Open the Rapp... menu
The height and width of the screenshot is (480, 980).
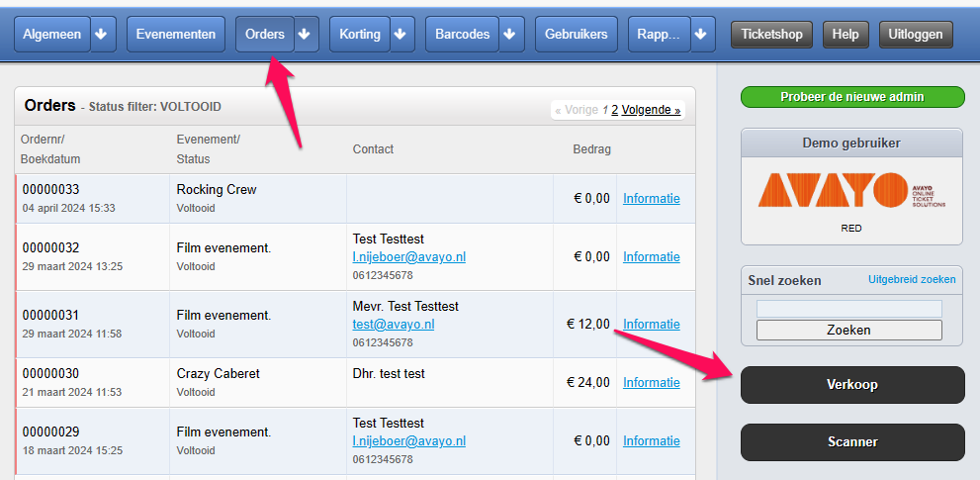660,35
